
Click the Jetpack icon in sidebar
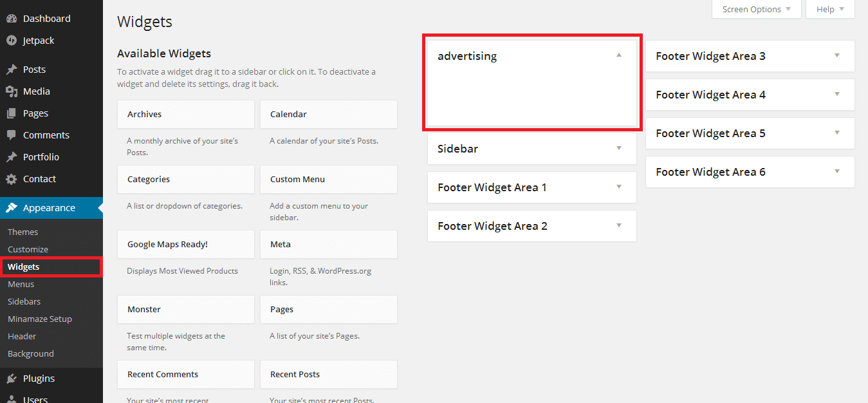pos(12,41)
